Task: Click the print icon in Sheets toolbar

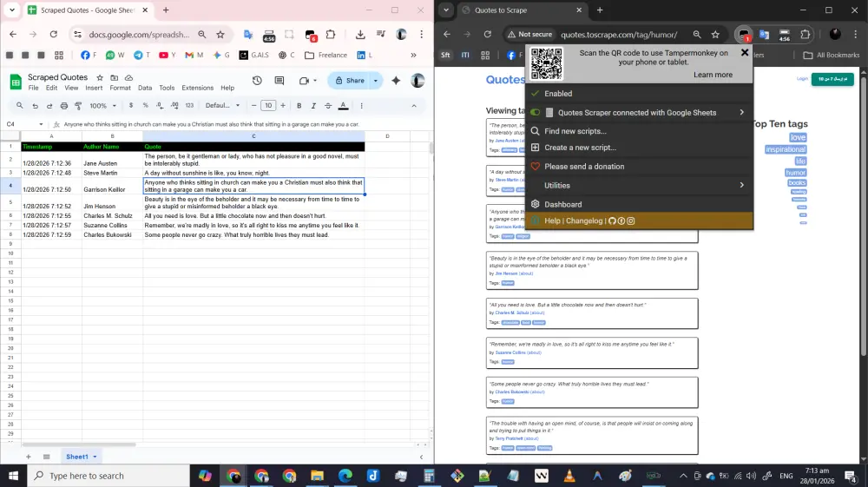Action: coord(62,106)
